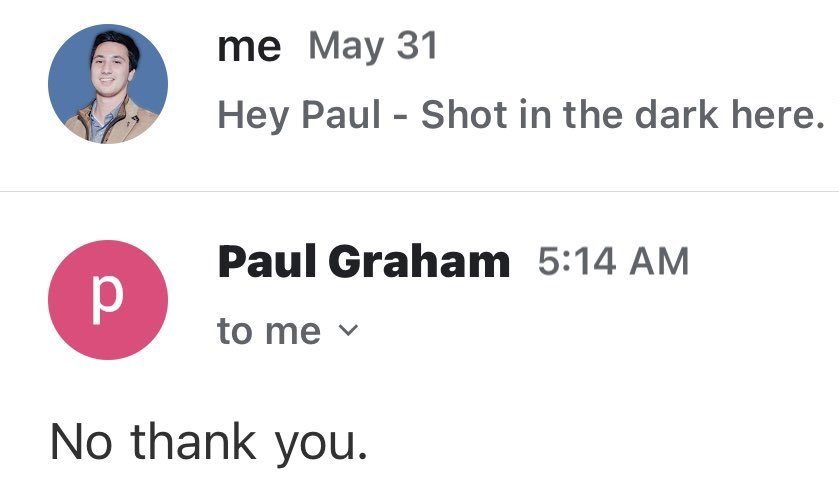Click the "to me" recipient label
Viewport: 839px width, 501px height.
point(269,331)
